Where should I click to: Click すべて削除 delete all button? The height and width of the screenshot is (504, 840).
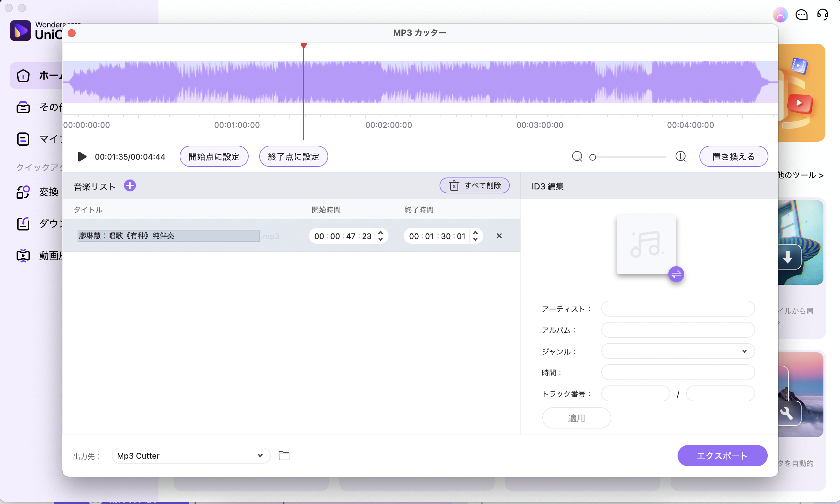[475, 185]
